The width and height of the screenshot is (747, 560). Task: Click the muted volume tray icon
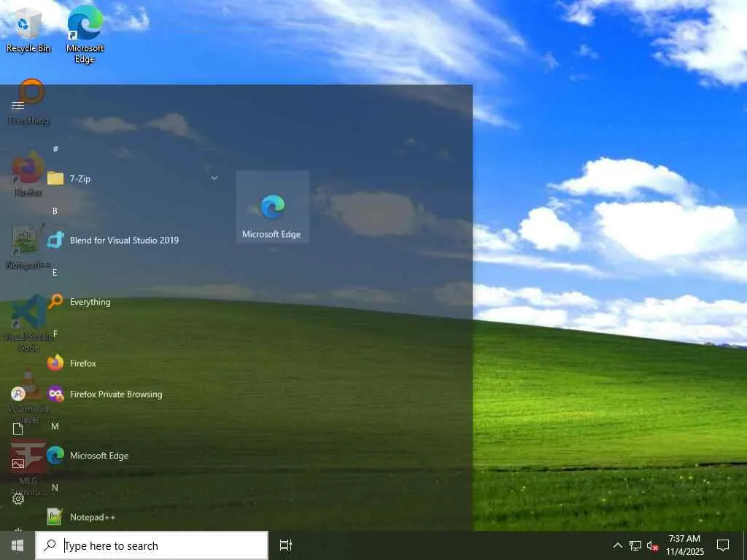point(652,545)
